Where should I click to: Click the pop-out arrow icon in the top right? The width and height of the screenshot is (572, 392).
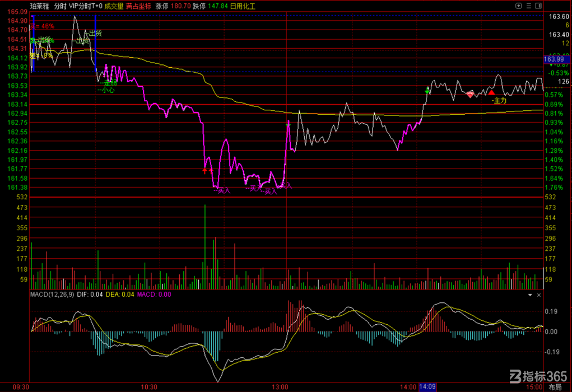(x=518, y=6)
